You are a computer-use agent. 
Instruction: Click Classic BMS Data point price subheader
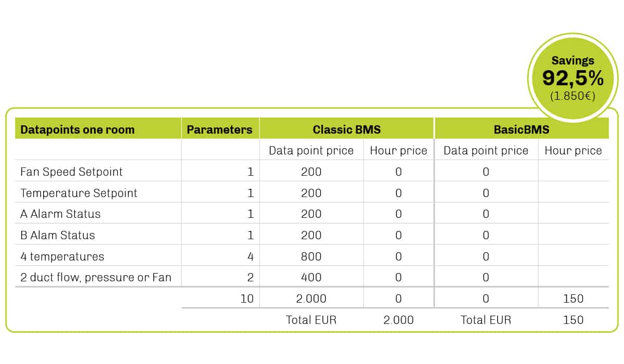coord(311,151)
